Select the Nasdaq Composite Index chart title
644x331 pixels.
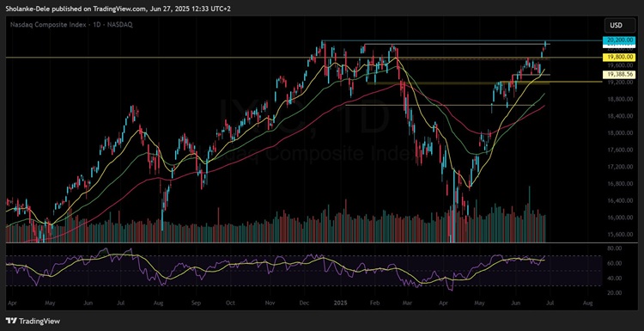pyautogui.click(x=72, y=25)
